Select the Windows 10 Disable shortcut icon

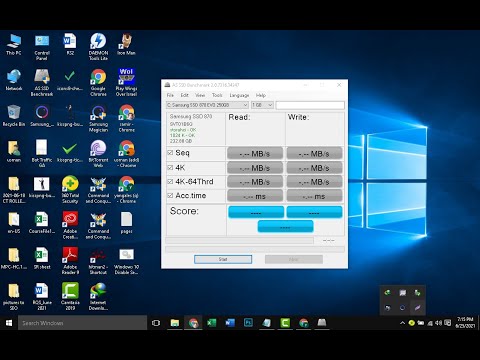coord(126,261)
